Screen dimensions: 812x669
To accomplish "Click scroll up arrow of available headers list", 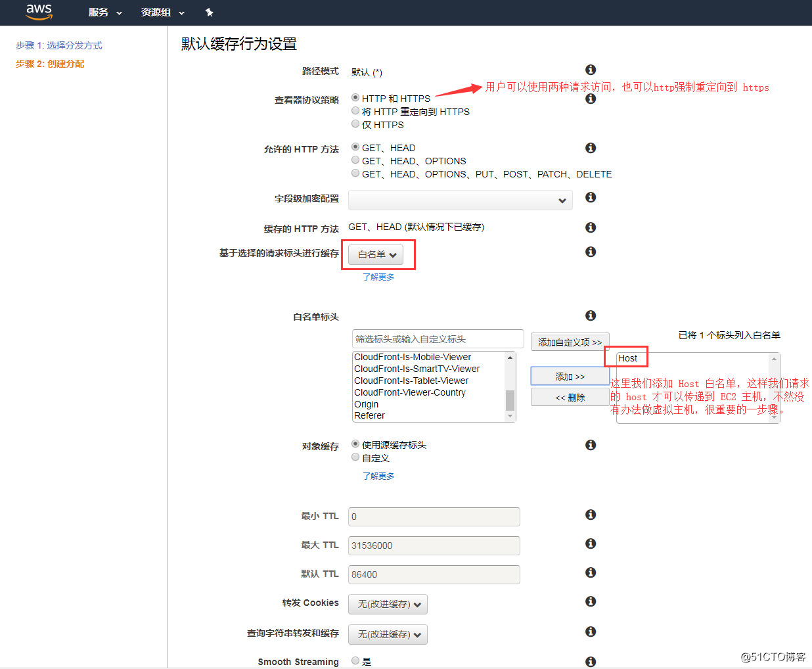I will coord(510,357).
